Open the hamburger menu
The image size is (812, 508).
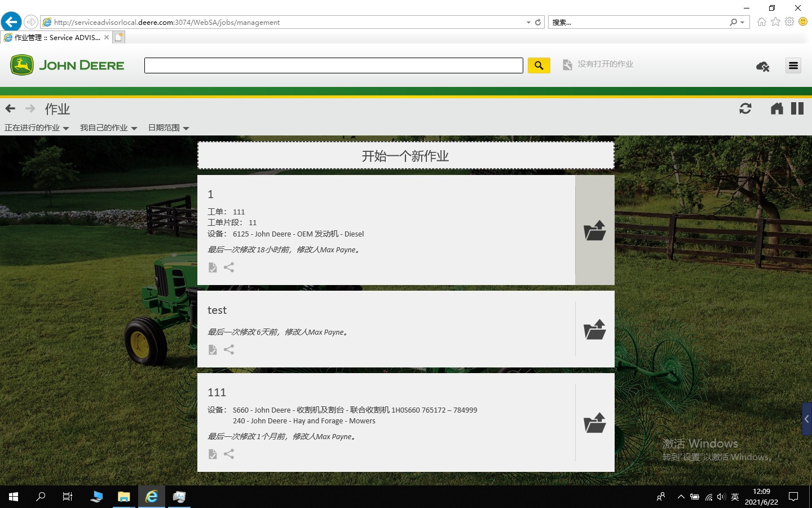click(x=793, y=65)
